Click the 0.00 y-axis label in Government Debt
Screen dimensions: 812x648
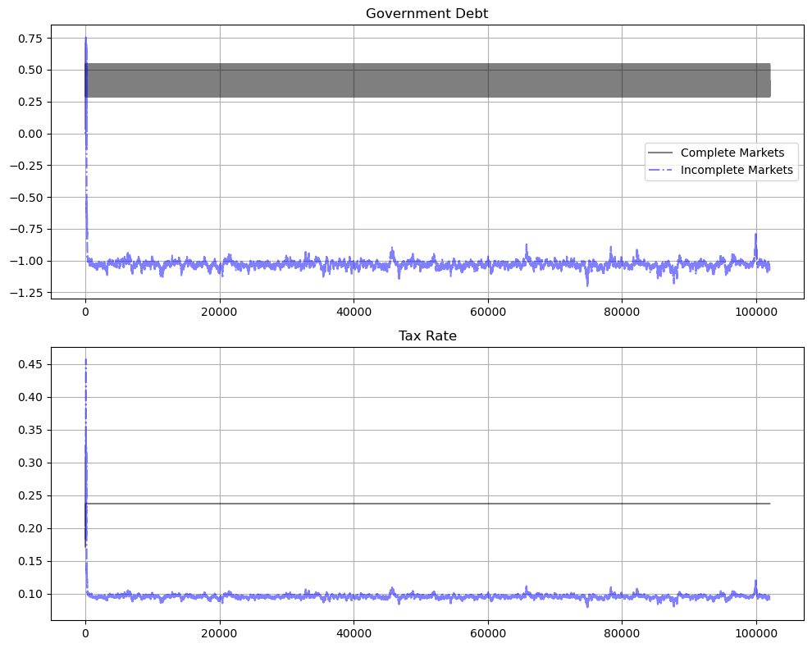click(30, 134)
